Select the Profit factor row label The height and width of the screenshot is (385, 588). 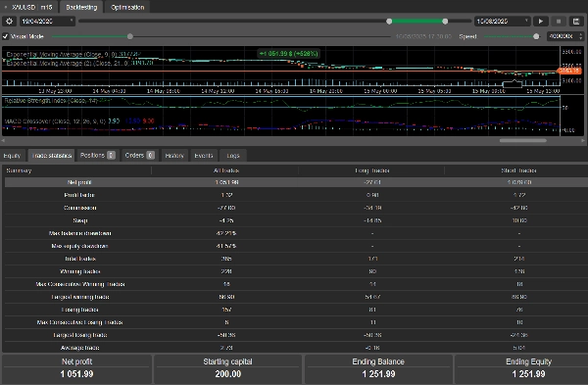(79, 195)
